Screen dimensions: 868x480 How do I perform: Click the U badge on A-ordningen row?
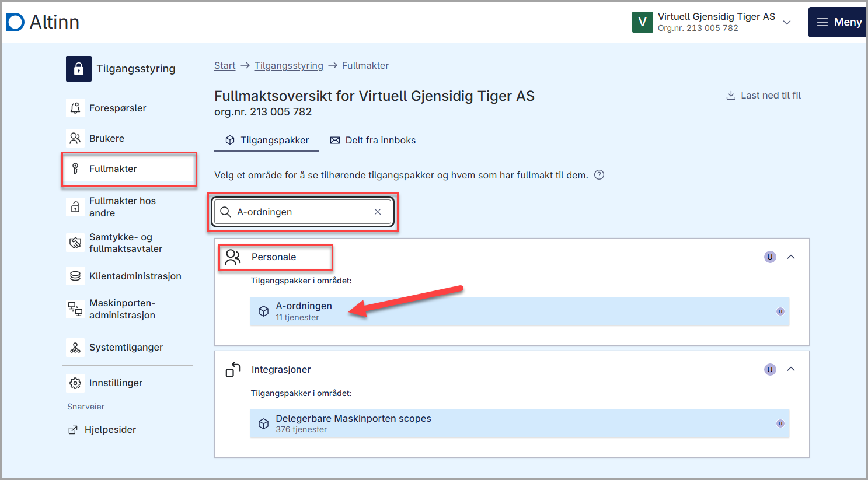click(x=780, y=311)
